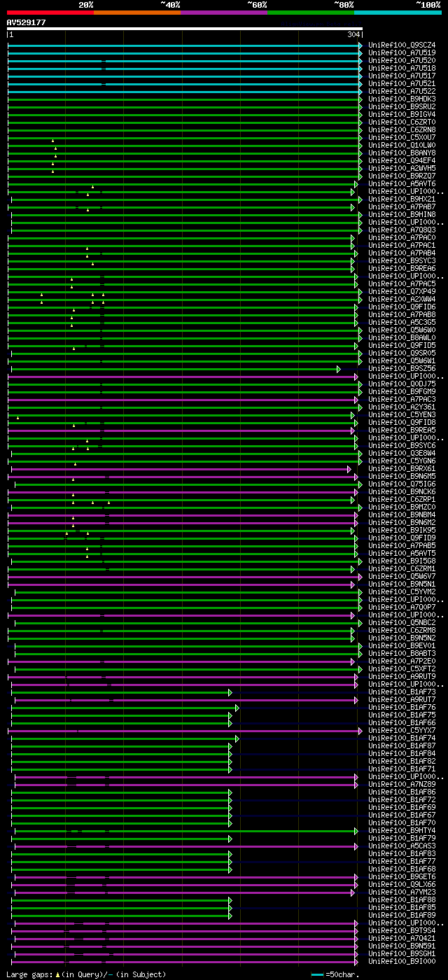This screenshot has width=448, height=980.
Task: Select label UniRef100_A2Y361
Action: 402,407
